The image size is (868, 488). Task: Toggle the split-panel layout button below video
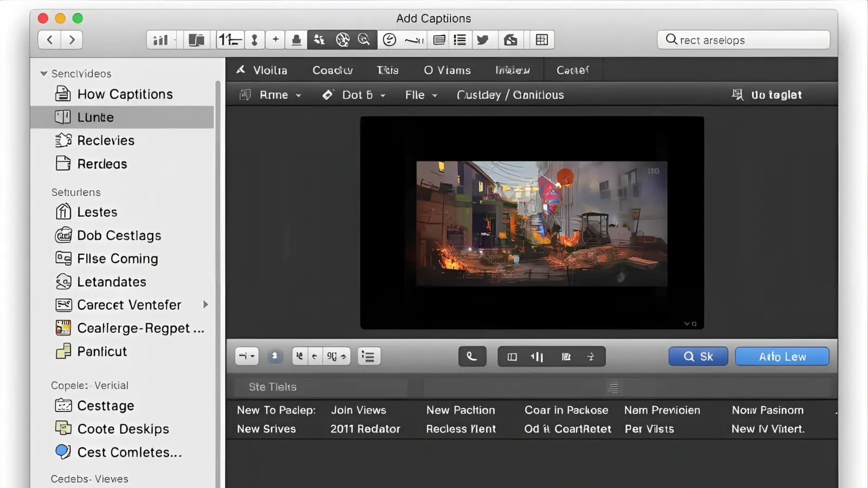(x=512, y=357)
